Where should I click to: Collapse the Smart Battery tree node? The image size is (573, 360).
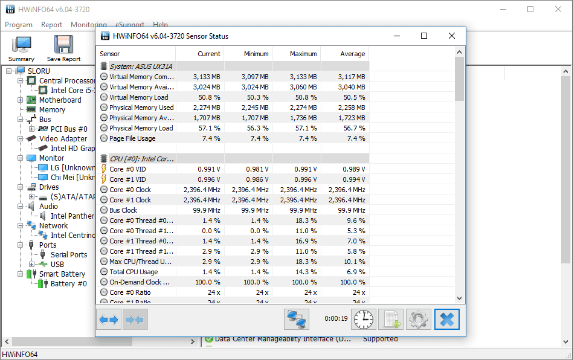pyautogui.click(x=20, y=274)
